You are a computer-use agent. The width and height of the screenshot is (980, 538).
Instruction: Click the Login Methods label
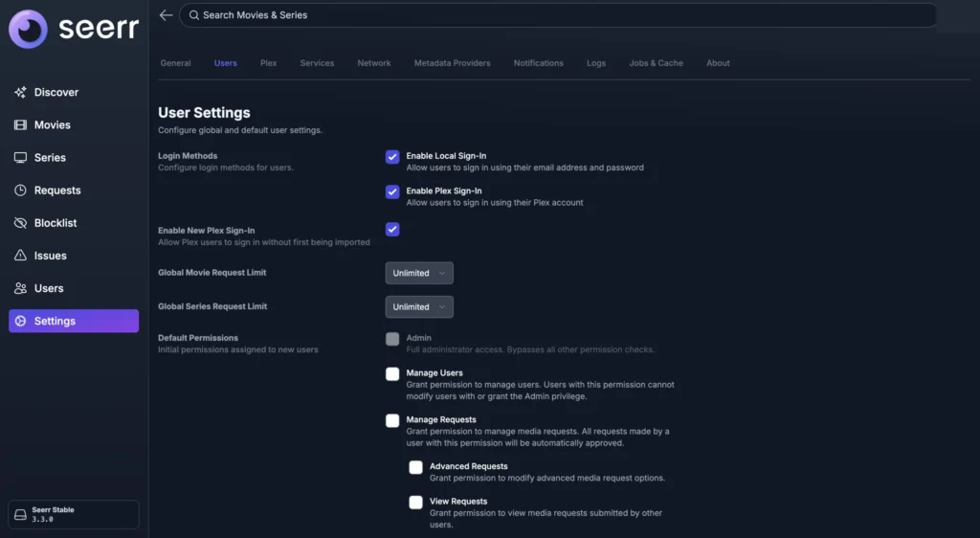pyautogui.click(x=188, y=156)
